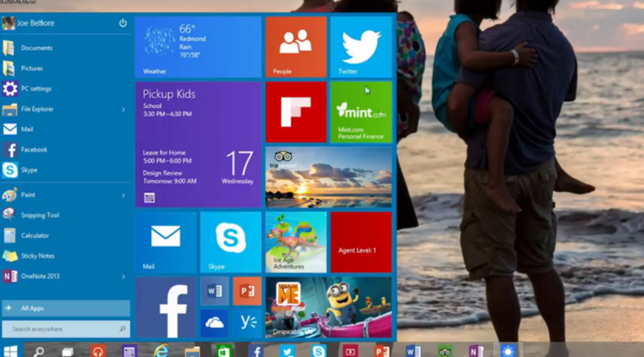Open the large Skype tile
This screenshot has height=357, width=644.
[231, 243]
